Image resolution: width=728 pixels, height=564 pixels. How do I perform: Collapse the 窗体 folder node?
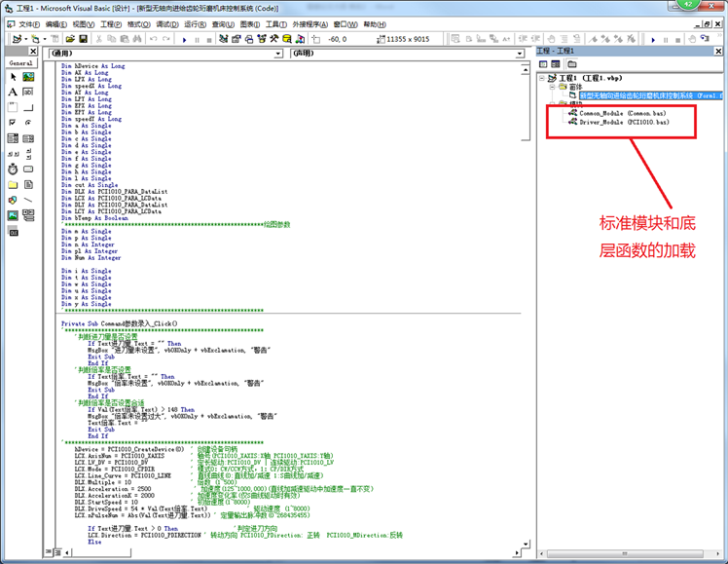[x=551, y=87]
